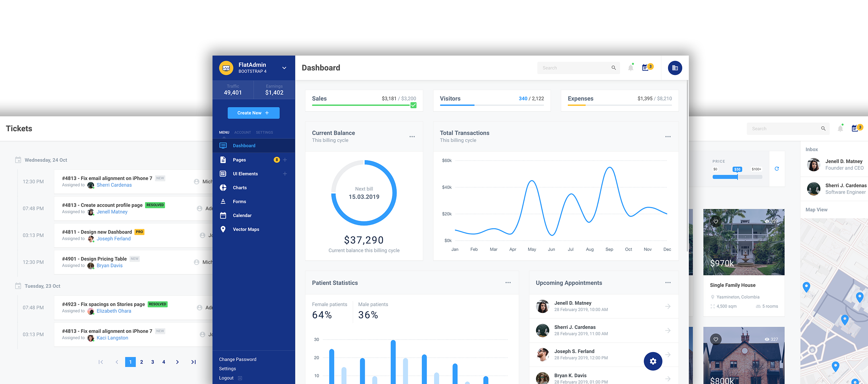Switch to the SETTINGS sidebar tab
The width and height of the screenshot is (868, 384).
pyautogui.click(x=264, y=132)
